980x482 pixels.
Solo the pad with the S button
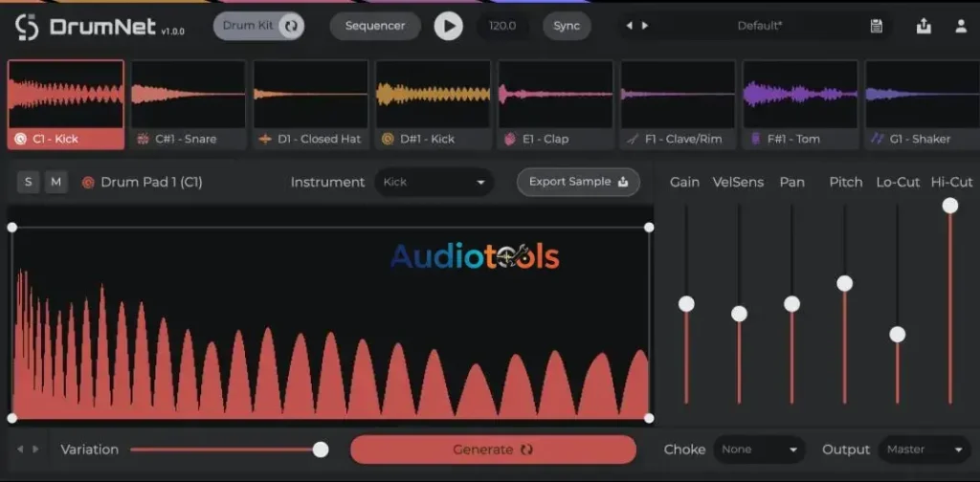(28, 183)
